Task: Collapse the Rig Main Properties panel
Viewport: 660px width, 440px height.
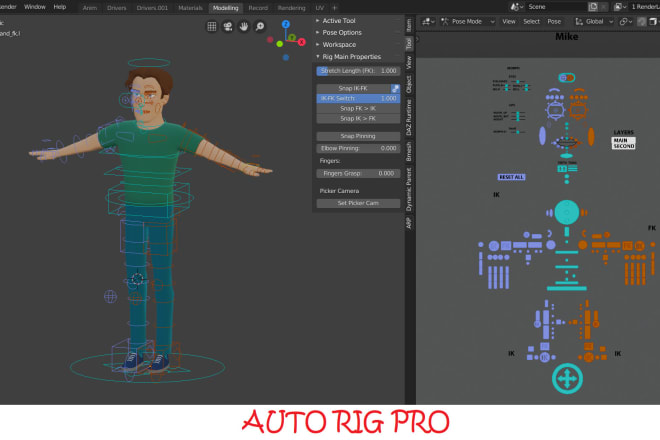Action: [351, 57]
